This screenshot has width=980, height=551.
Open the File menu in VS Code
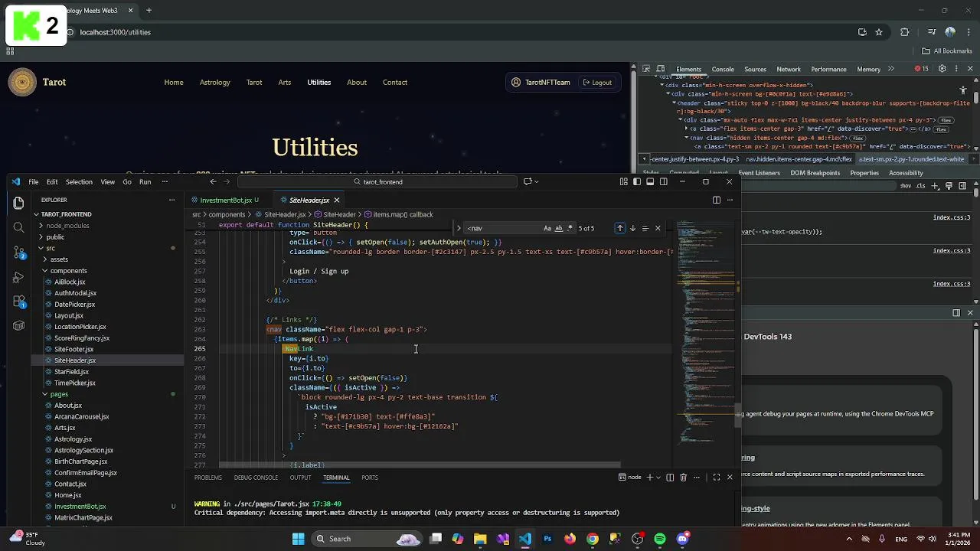click(x=34, y=182)
